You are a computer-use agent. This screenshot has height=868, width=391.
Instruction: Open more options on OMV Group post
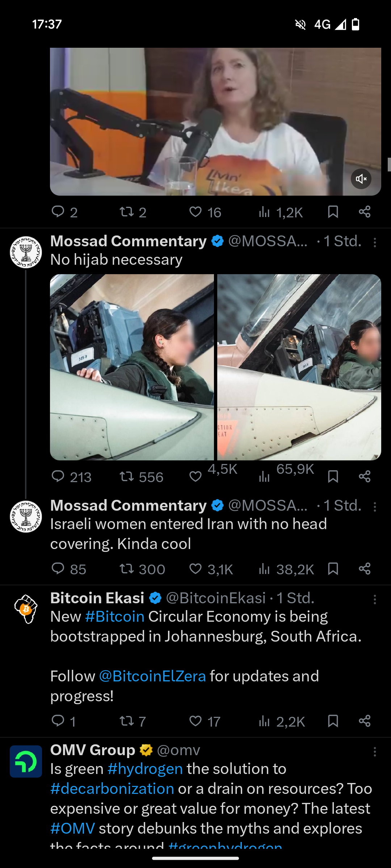375,752
